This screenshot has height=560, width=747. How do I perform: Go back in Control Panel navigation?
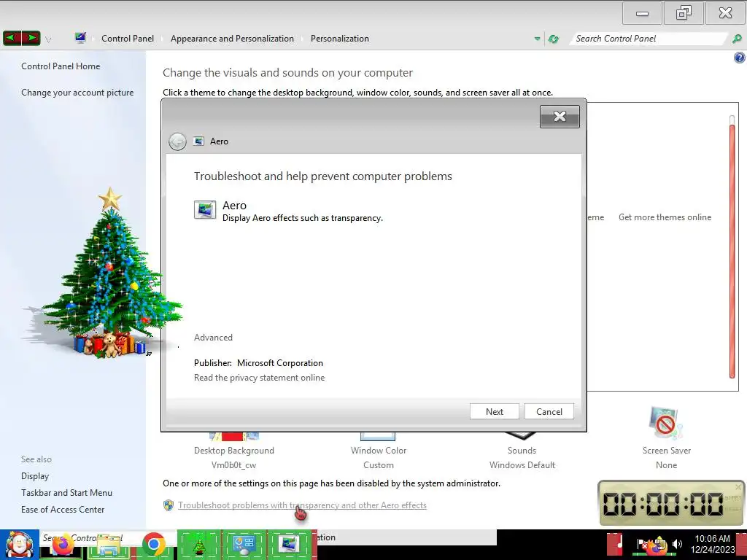[x=12, y=38]
